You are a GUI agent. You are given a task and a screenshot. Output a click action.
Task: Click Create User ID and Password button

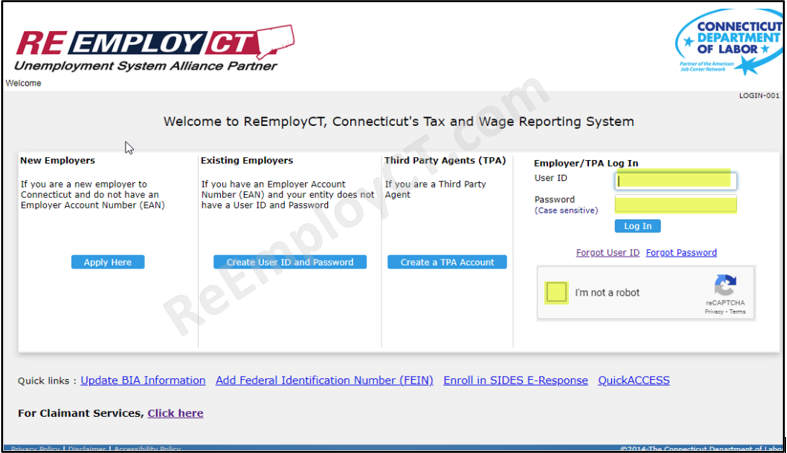(x=290, y=262)
